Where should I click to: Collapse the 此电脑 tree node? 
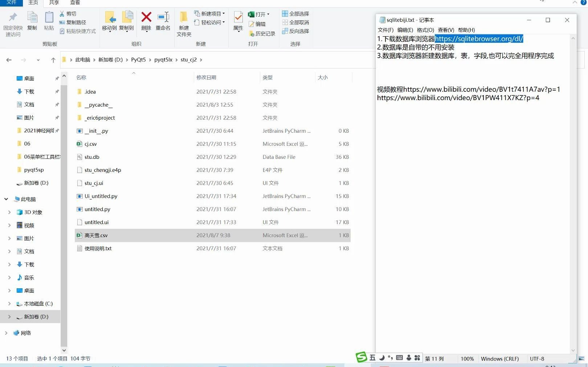6,199
